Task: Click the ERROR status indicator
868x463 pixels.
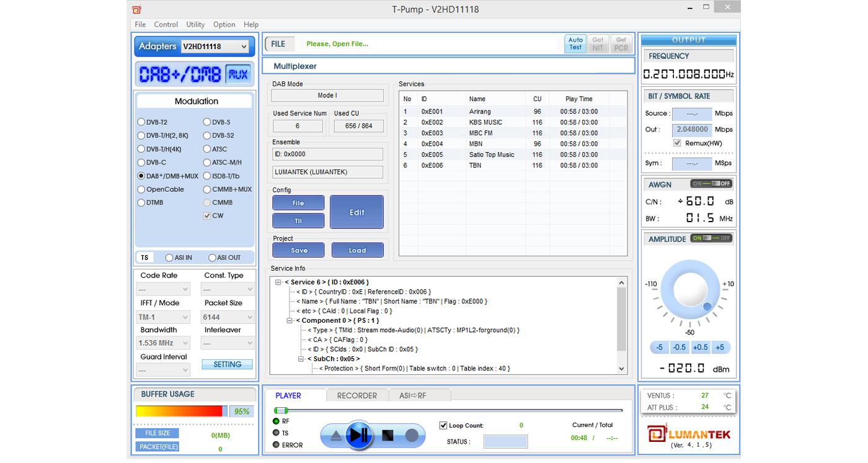Action: 277,445
